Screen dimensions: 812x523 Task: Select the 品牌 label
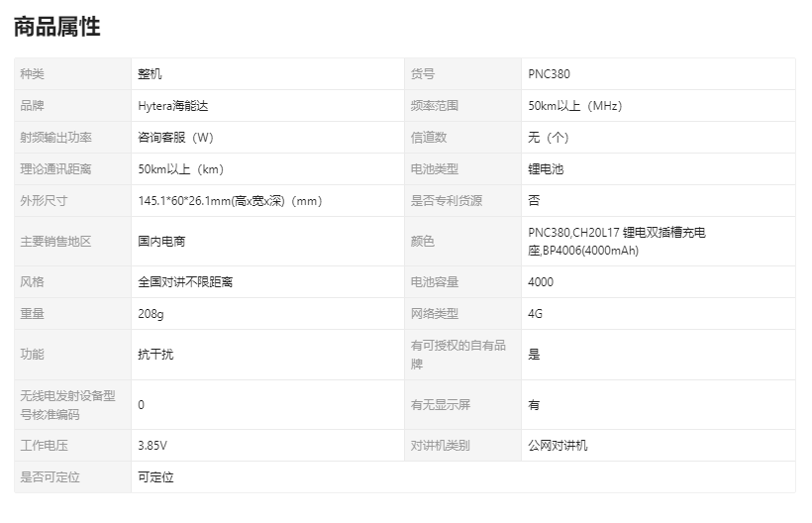tap(32, 106)
